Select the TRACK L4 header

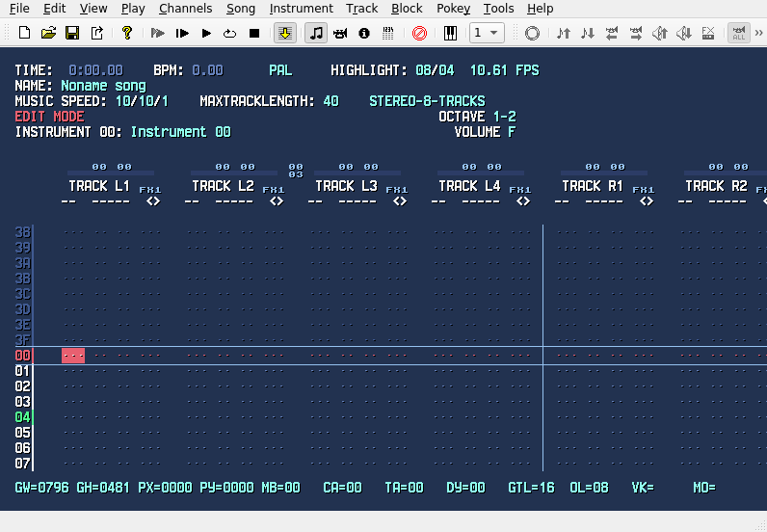pyautogui.click(x=469, y=186)
